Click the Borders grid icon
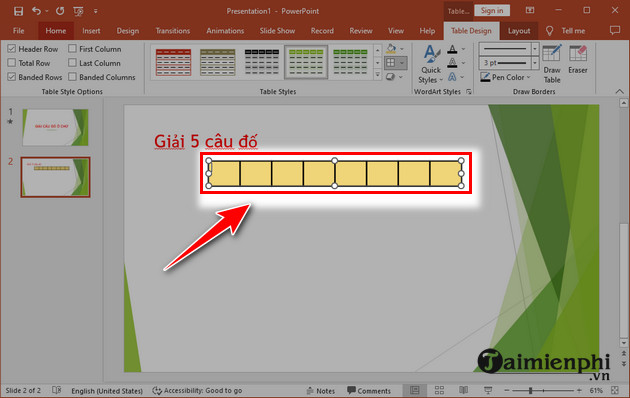The width and height of the screenshot is (630, 398). pos(391,63)
